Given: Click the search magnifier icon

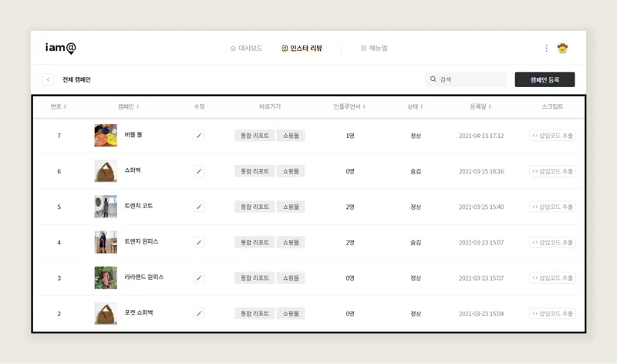Looking at the screenshot, I should [433, 79].
